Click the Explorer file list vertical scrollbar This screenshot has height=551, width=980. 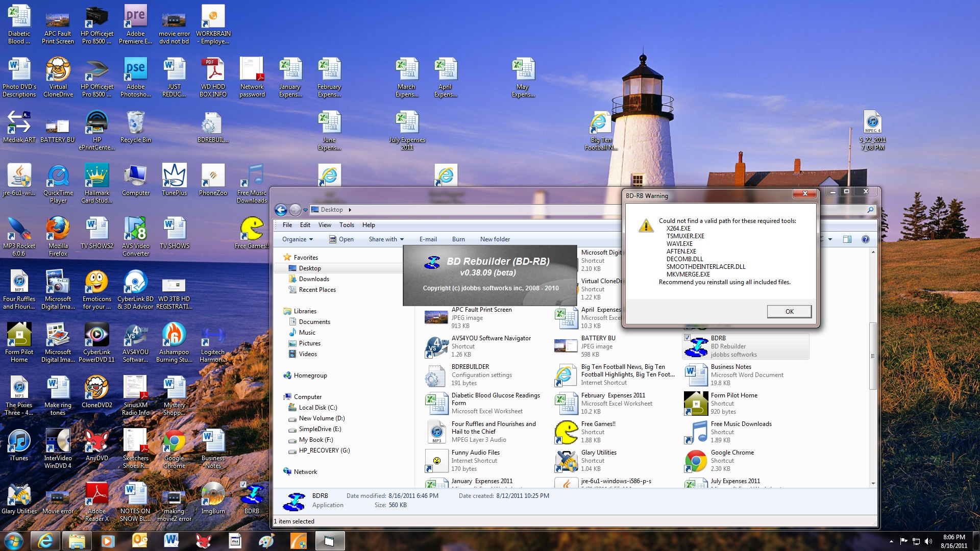(x=873, y=356)
